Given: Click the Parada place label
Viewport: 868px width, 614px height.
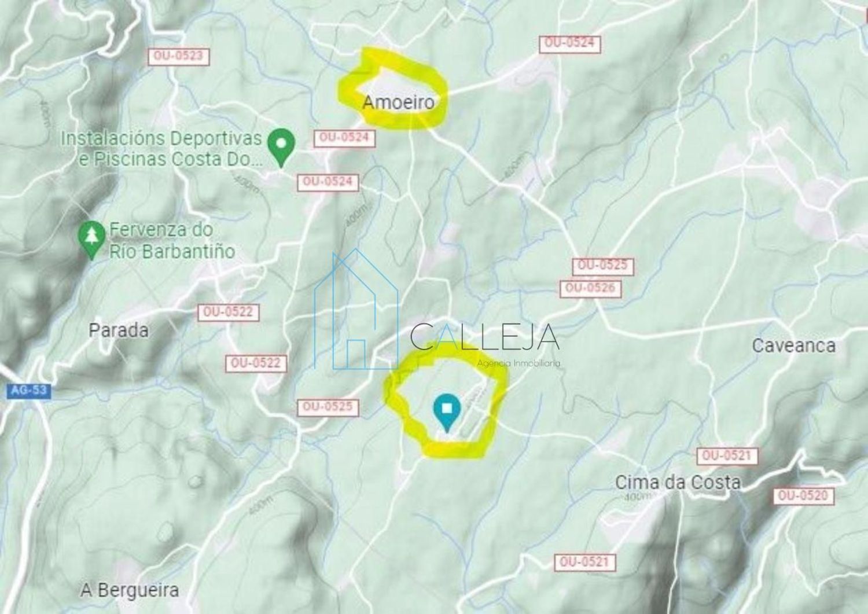Looking at the screenshot, I should [119, 330].
